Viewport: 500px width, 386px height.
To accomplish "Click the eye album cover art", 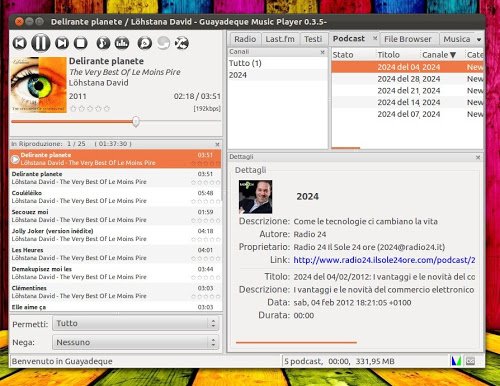I will (39, 85).
